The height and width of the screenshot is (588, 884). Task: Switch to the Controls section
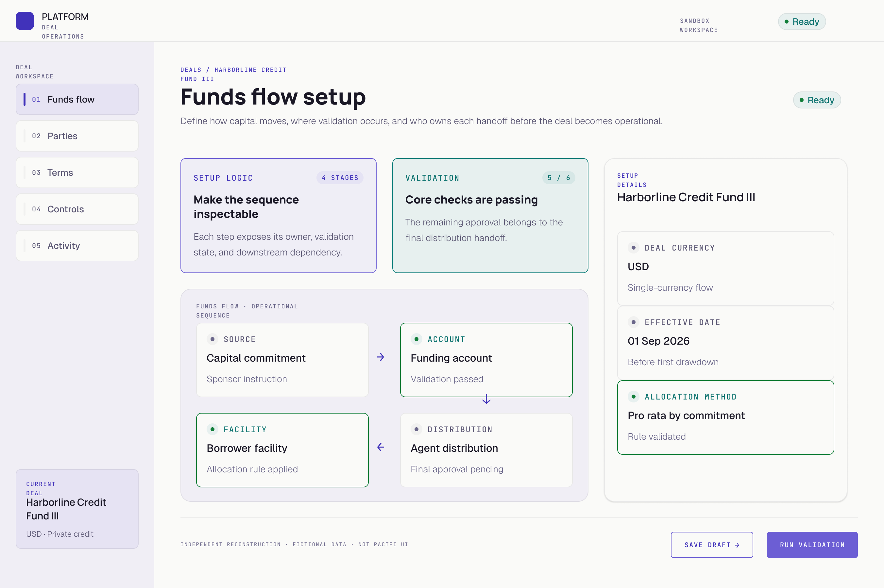tap(77, 209)
